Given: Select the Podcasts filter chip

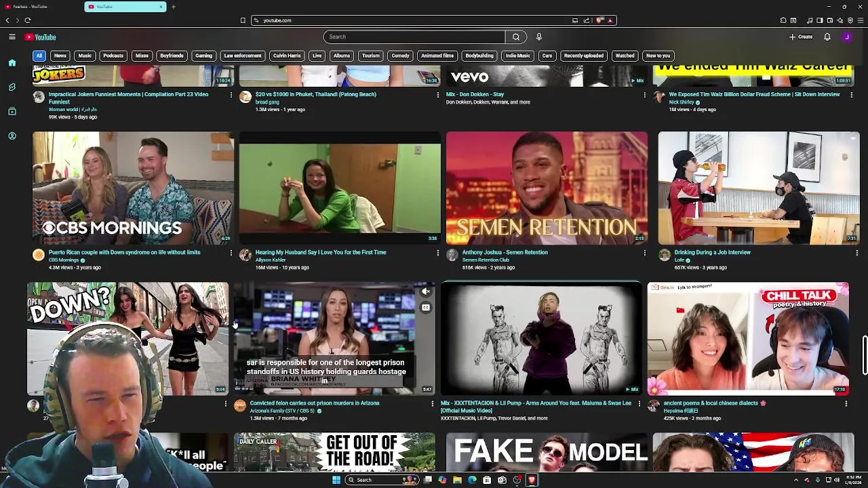Looking at the screenshot, I should click(x=113, y=56).
